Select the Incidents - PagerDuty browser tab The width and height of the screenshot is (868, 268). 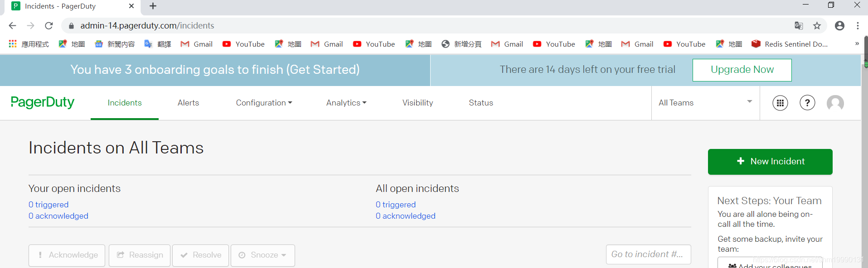pos(73,6)
